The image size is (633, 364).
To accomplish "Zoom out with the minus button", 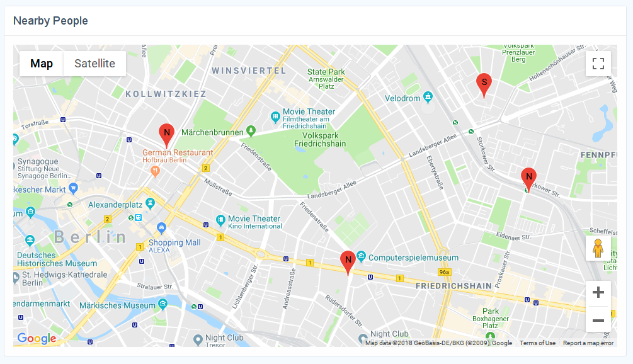I will [598, 320].
